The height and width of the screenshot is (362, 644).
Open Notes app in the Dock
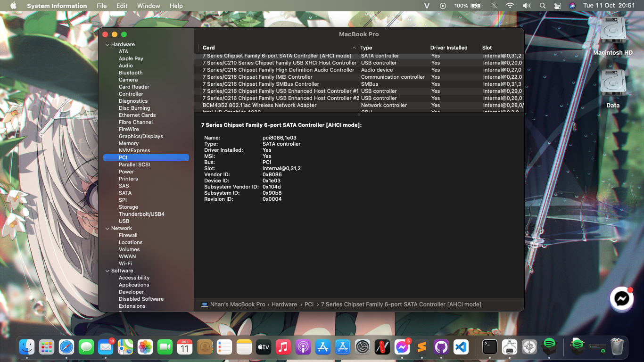(x=244, y=347)
